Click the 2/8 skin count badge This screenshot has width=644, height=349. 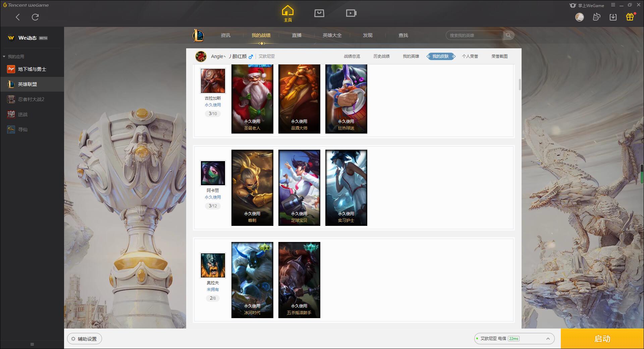point(213,298)
